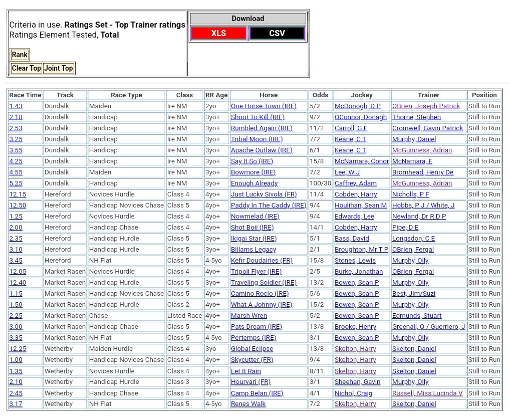Image resolution: width=510 pixels, height=420 pixels.
Task: Open the 12.15 Hereford race link
Action: tap(18, 194)
